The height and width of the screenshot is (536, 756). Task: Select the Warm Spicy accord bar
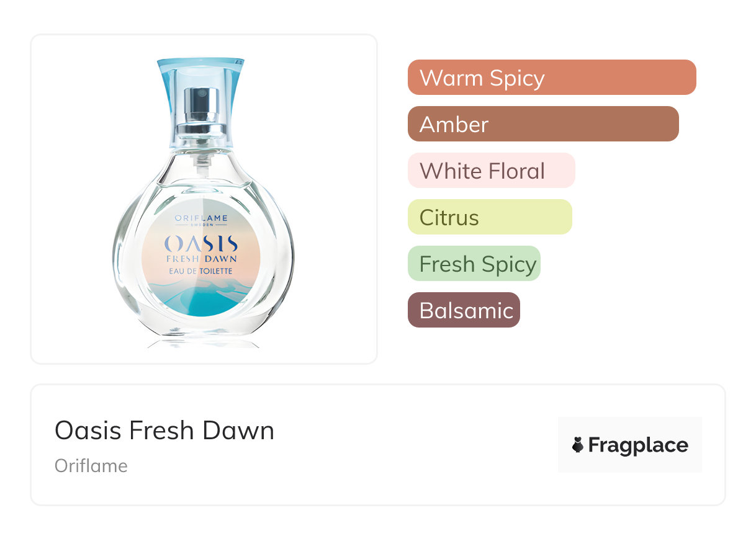pyautogui.click(x=552, y=78)
